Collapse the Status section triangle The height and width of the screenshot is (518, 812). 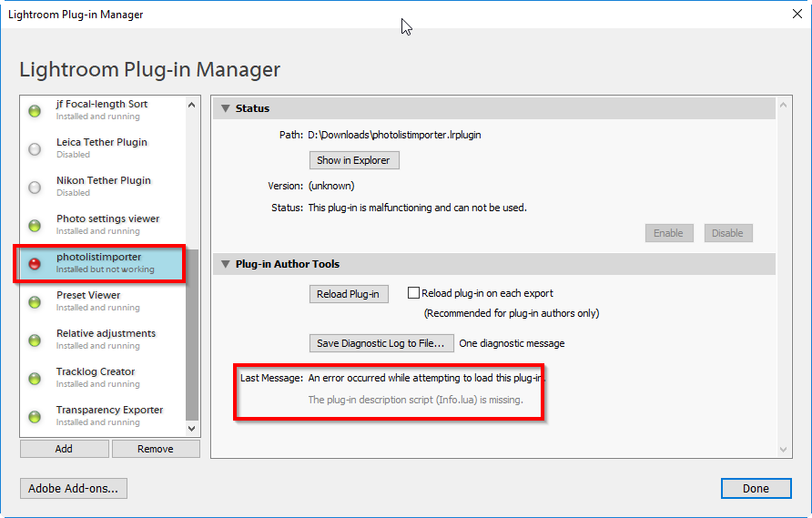pyautogui.click(x=224, y=108)
